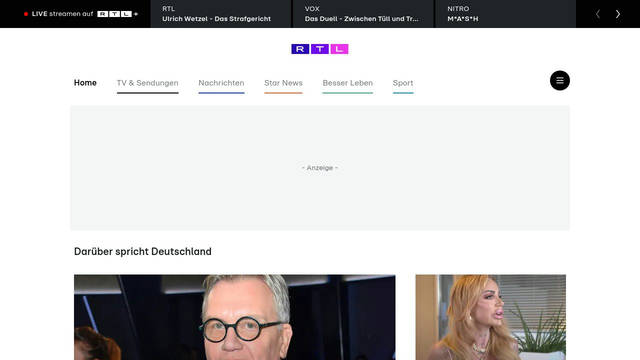
Task: Go to TV & Sendungen tab
Action: tap(147, 84)
